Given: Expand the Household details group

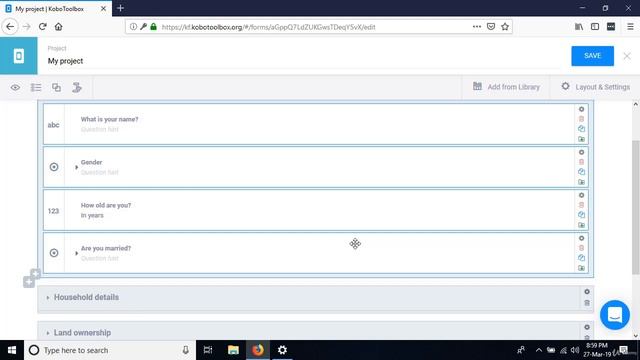Looking at the screenshot, I should coord(48,298).
